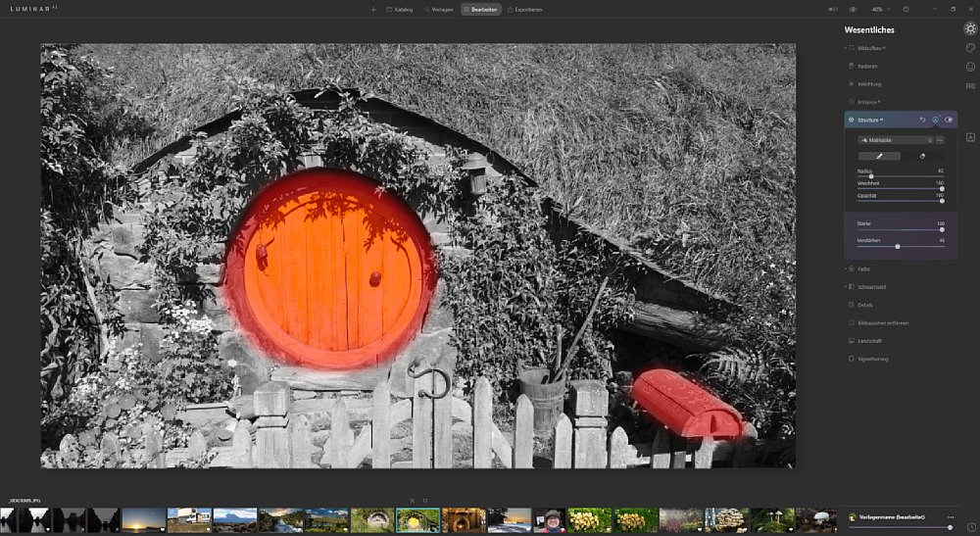The image size is (980, 536).
Task: Open template options three-dot menu
Action: (951, 517)
